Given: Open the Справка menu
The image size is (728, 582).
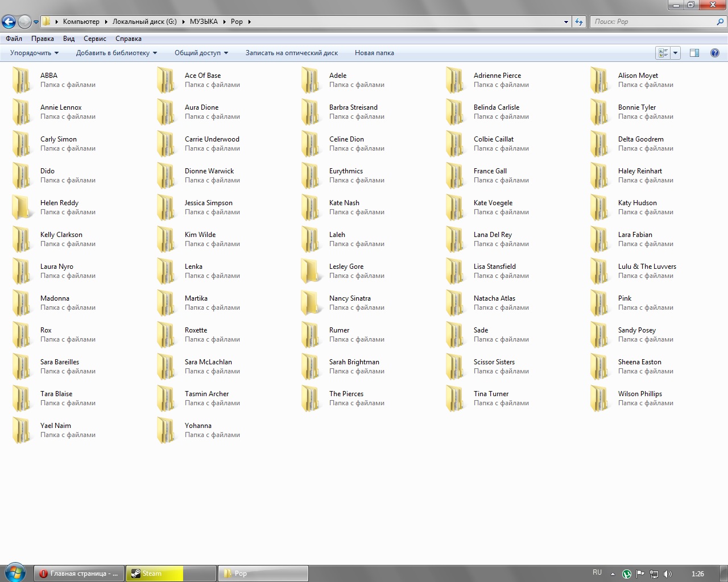Looking at the screenshot, I should click(x=129, y=39).
